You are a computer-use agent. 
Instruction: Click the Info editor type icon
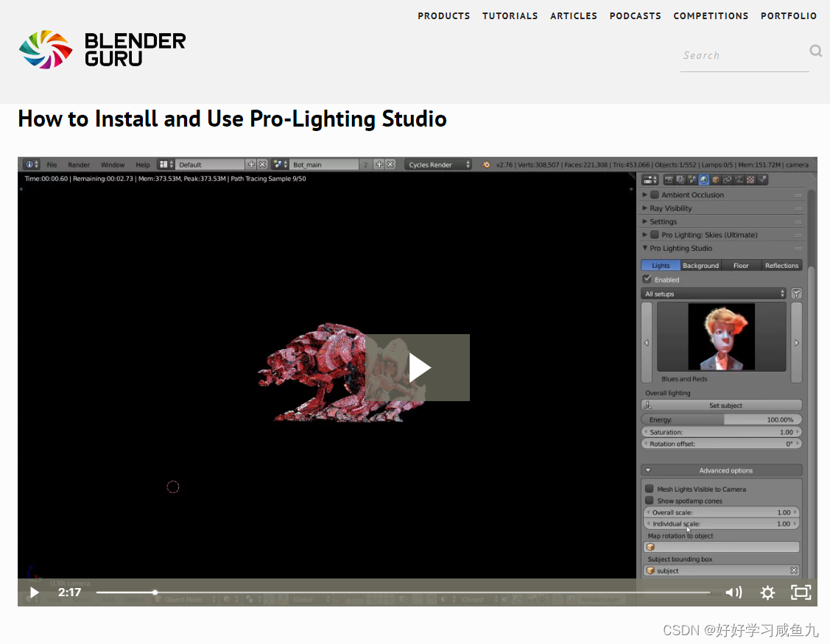pyautogui.click(x=32, y=165)
